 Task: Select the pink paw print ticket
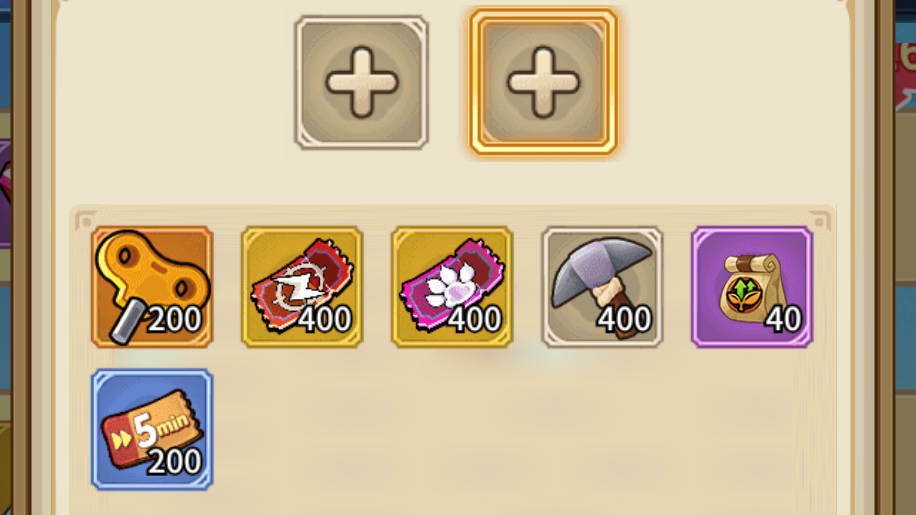[452, 287]
